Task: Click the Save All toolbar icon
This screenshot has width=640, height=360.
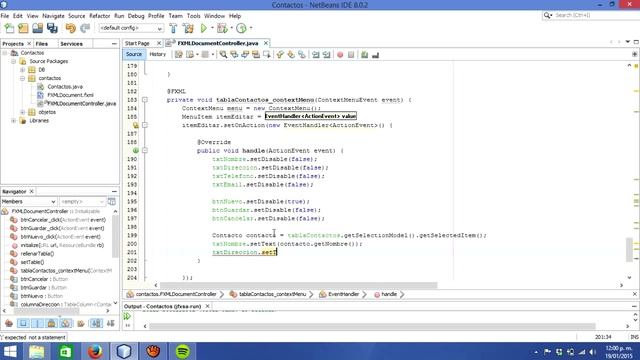Action: (x=52, y=28)
